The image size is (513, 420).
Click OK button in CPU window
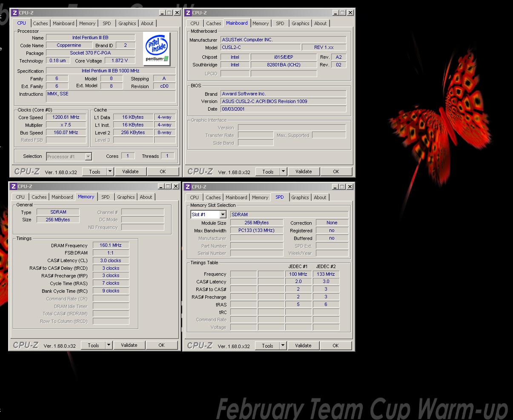[163, 171]
